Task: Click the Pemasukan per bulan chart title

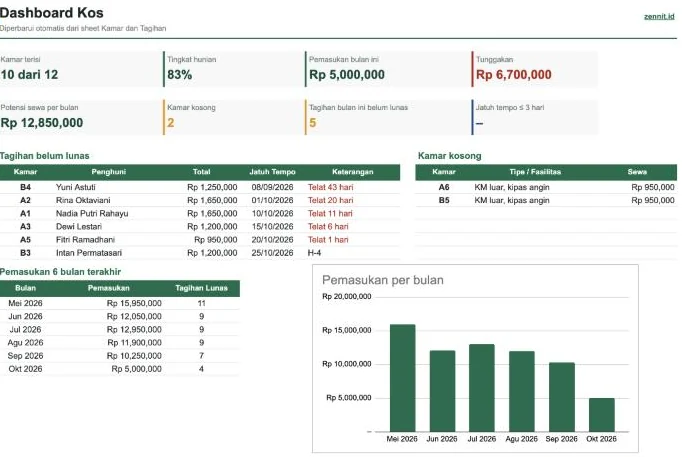Action: (x=383, y=280)
